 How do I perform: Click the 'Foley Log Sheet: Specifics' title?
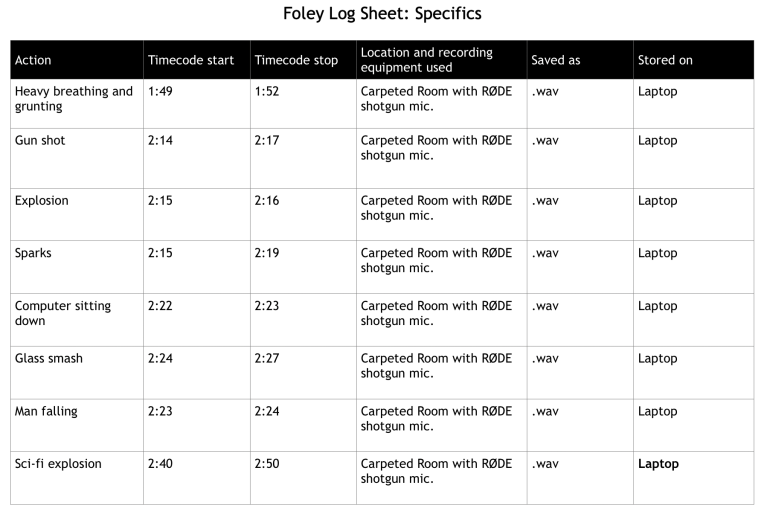pos(383,14)
